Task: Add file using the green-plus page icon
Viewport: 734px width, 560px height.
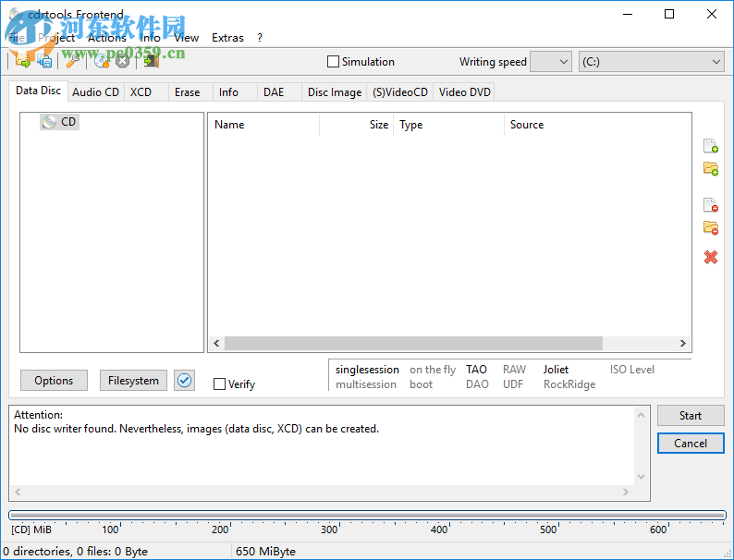Action: click(x=711, y=145)
